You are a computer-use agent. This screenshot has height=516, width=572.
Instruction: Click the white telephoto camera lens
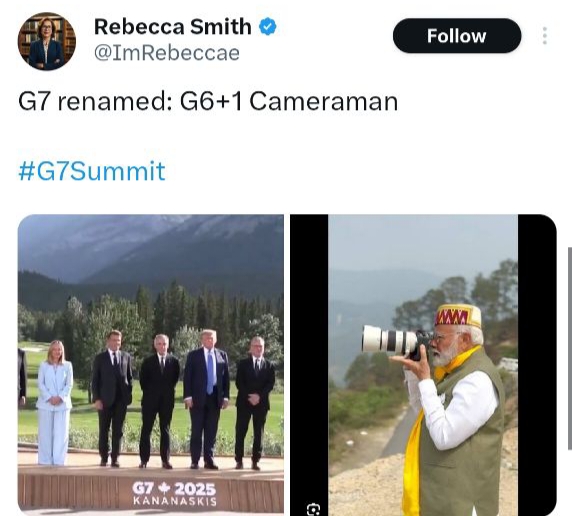pos(389,340)
